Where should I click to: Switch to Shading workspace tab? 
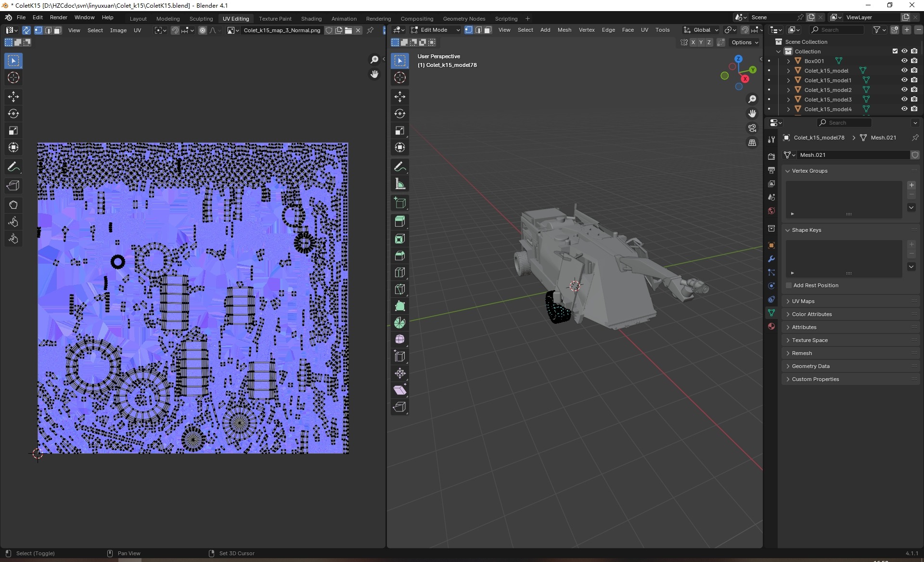(311, 18)
